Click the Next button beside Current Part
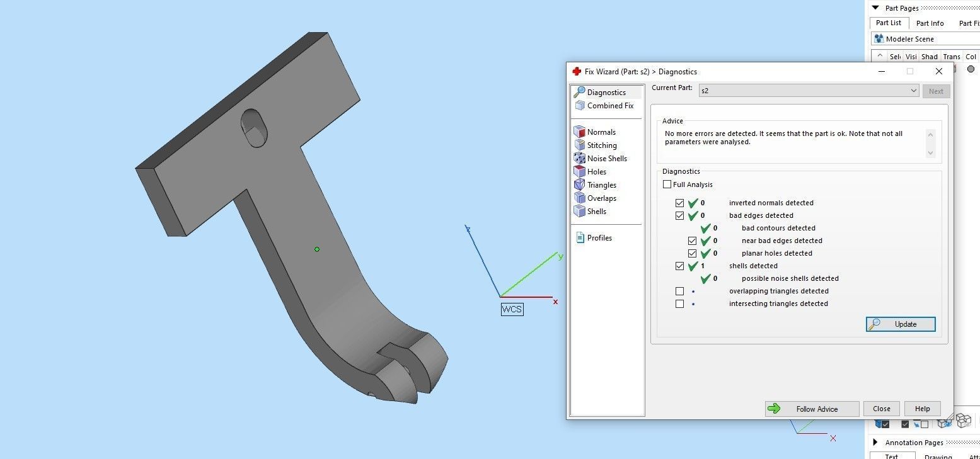Screen dimensions: 980x459 click(x=936, y=91)
